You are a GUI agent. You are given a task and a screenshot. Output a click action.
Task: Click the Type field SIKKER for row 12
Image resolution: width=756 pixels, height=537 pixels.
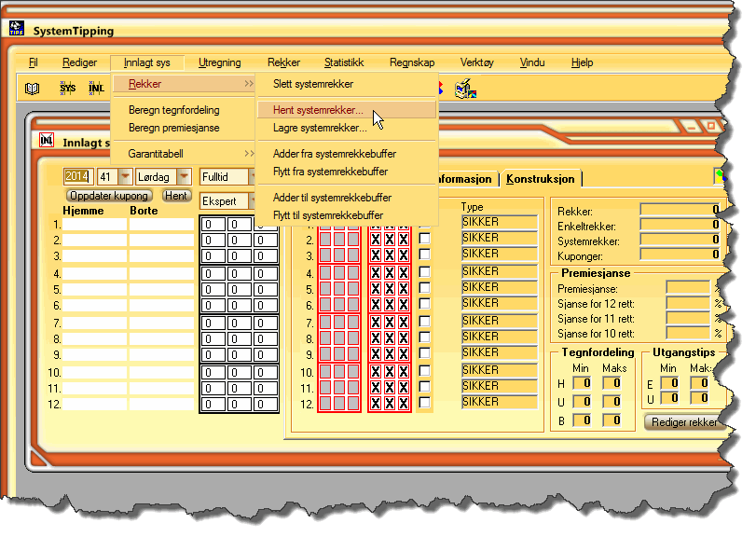coord(500,402)
